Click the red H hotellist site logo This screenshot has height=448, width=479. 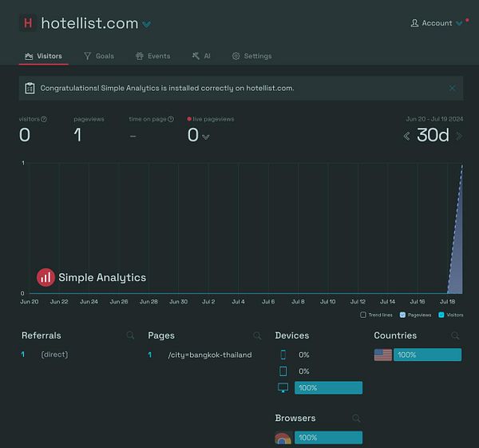[28, 23]
